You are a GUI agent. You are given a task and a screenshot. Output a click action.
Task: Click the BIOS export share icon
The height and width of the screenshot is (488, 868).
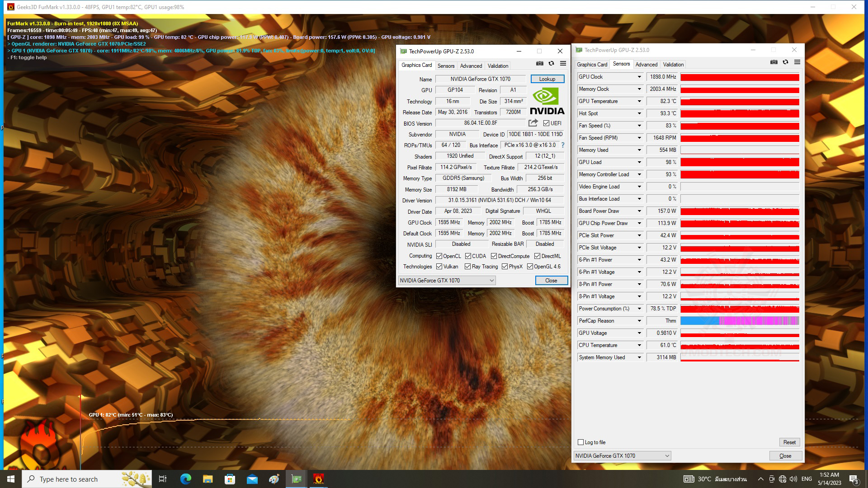[533, 123]
